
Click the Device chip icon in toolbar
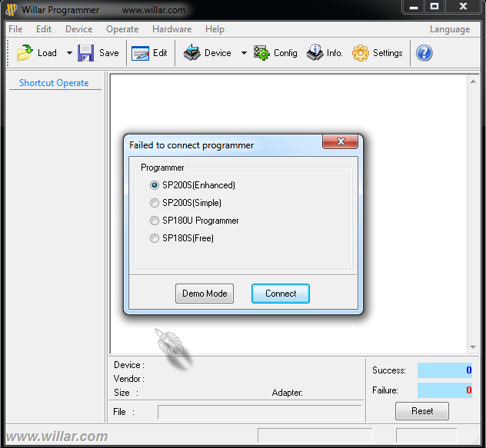pyautogui.click(x=191, y=52)
